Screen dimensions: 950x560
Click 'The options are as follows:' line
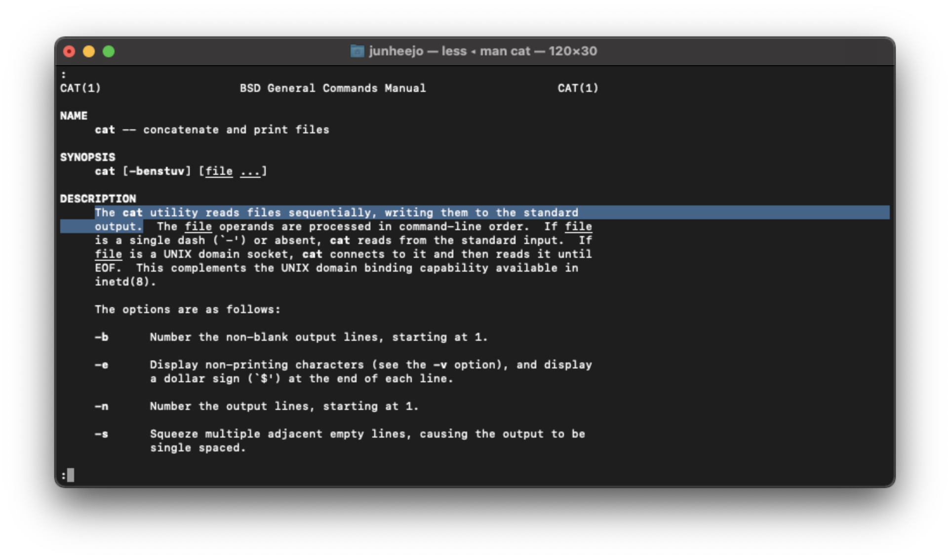pos(187,309)
